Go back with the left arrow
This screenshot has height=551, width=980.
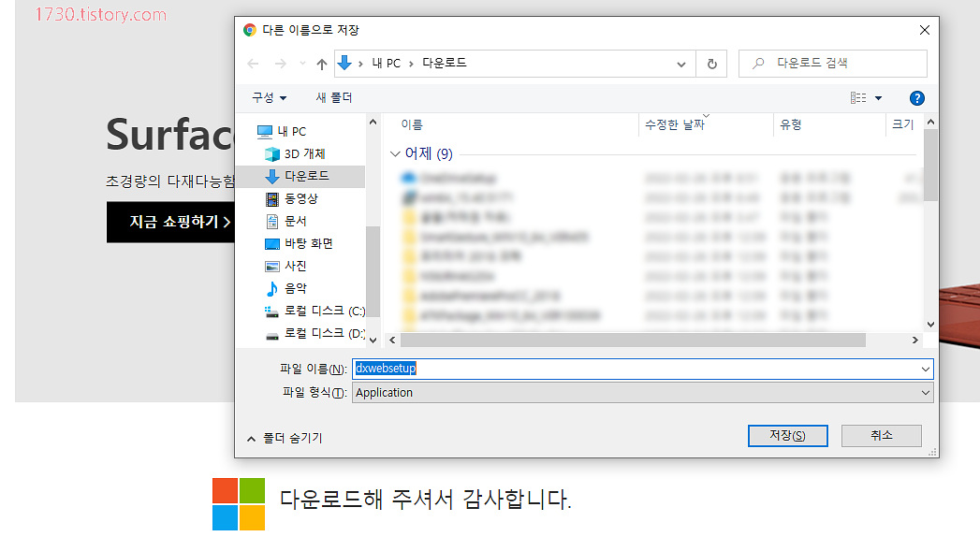(253, 64)
